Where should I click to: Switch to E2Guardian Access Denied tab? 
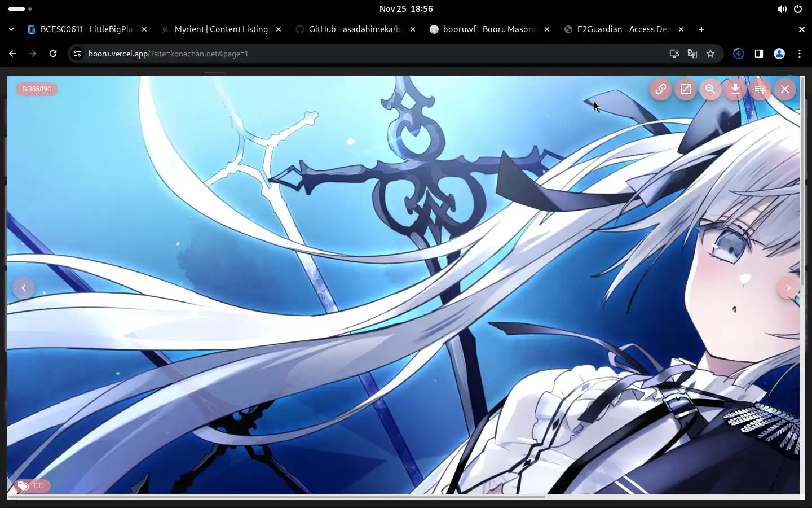623,29
